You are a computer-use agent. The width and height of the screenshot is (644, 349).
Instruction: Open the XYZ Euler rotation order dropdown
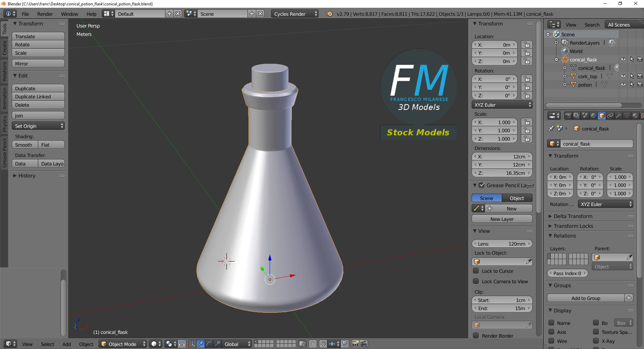(502, 105)
